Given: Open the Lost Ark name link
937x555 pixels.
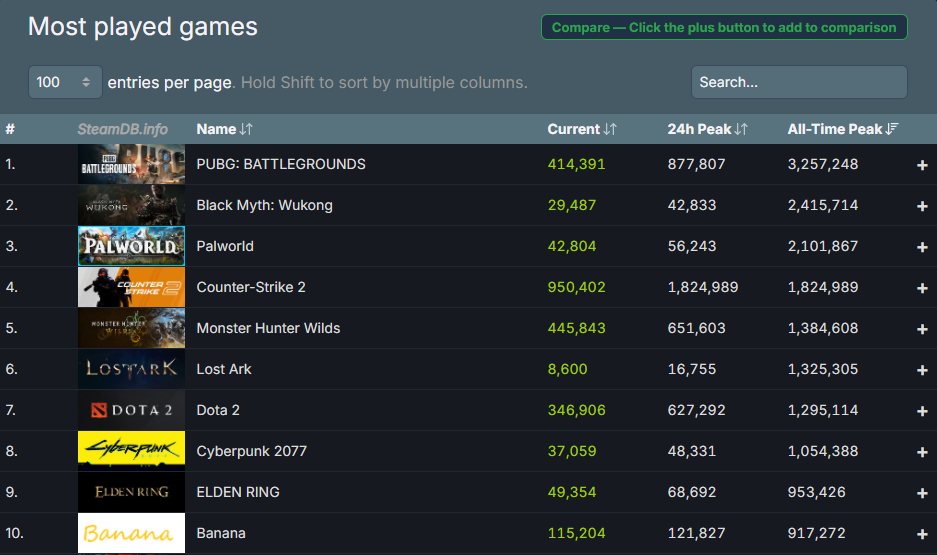Looking at the screenshot, I should [224, 369].
